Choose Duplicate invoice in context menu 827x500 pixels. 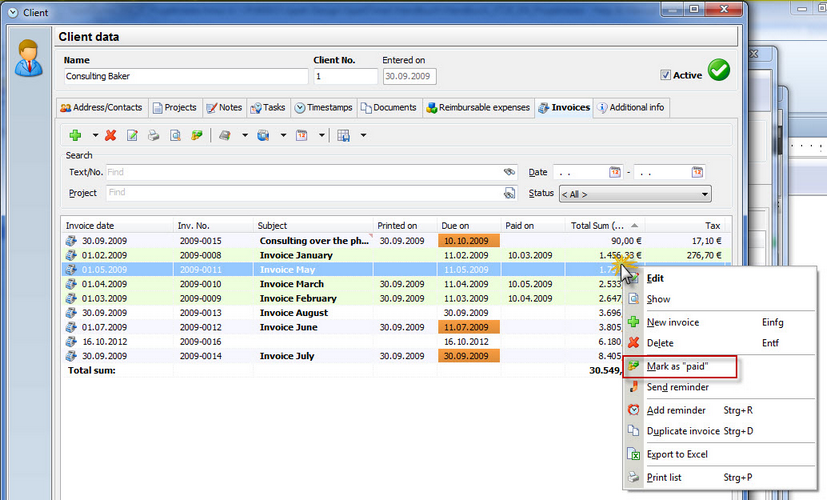[x=720, y=431]
